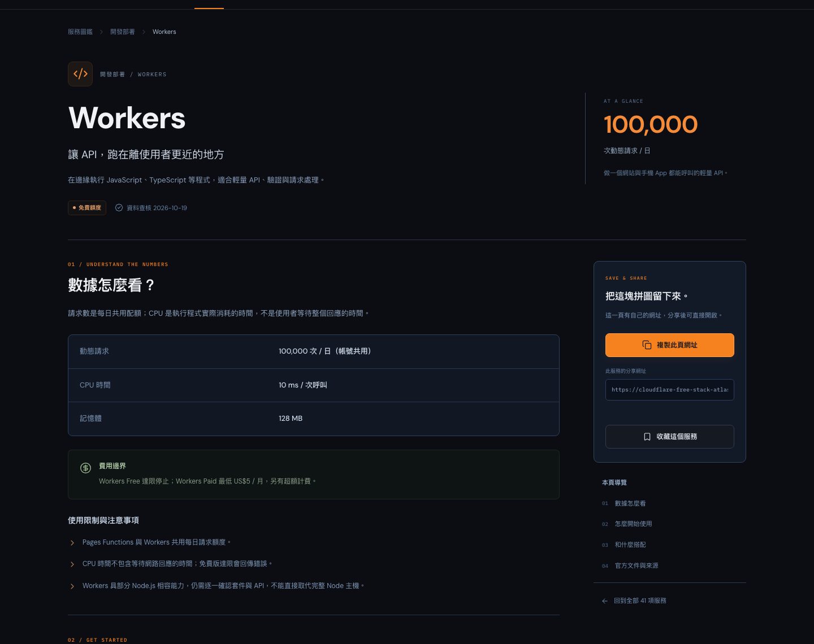
Task: Bookmark with 收藏這個服務 button
Action: (670, 437)
